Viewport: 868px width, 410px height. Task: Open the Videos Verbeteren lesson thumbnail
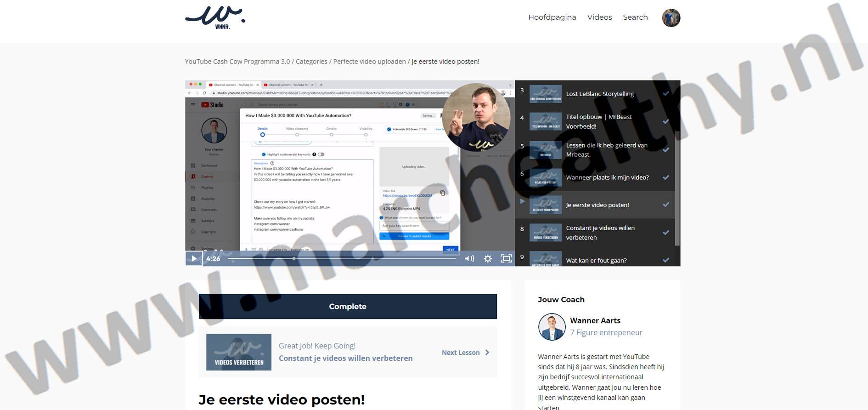(x=239, y=352)
